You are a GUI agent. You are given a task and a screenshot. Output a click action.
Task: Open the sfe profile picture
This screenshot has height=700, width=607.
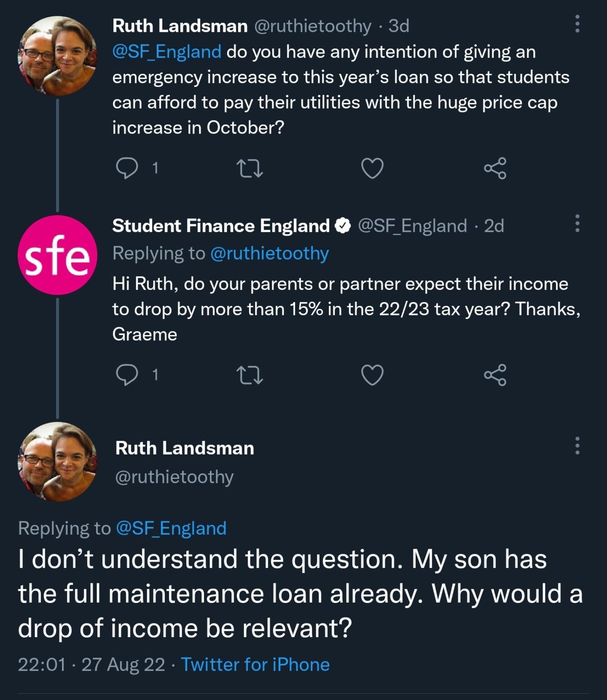tap(57, 255)
